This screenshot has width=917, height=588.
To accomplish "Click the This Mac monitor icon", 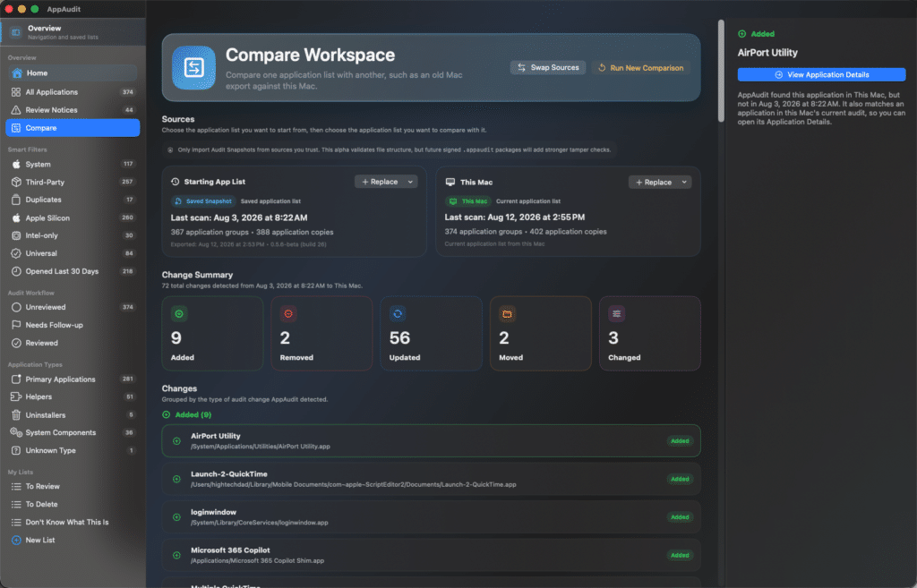I will pyautogui.click(x=450, y=182).
